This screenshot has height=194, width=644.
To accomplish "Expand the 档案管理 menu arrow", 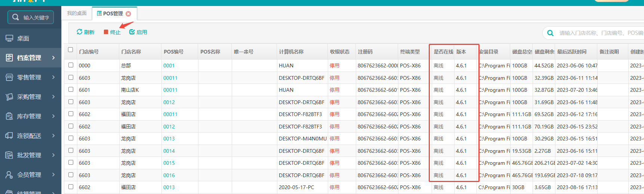I will pyautogui.click(x=53, y=58).
